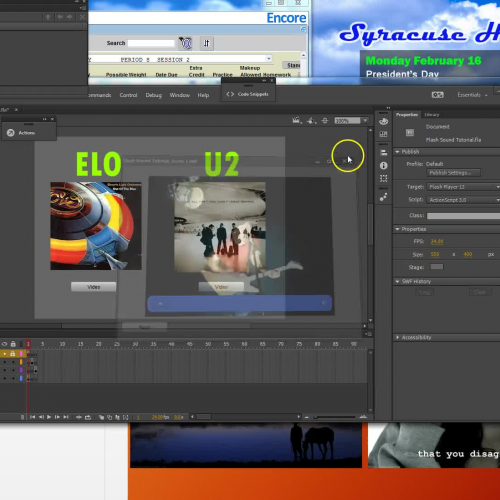This screenshot has width=500, height=500.
Task: Click the Class input field
Action: [463, 216]
